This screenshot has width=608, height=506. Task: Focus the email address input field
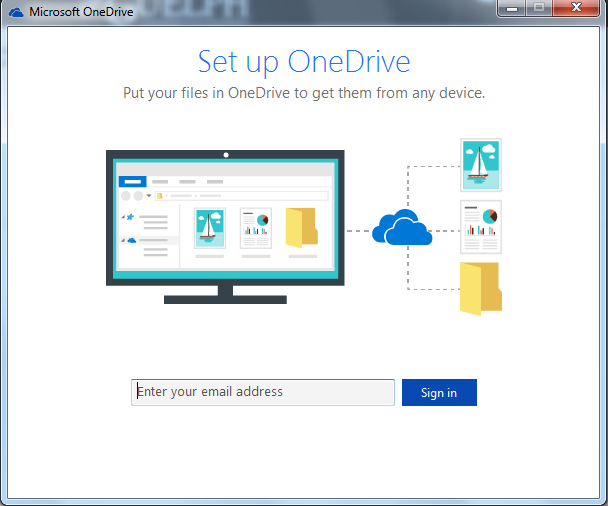[x=262, y=392]
